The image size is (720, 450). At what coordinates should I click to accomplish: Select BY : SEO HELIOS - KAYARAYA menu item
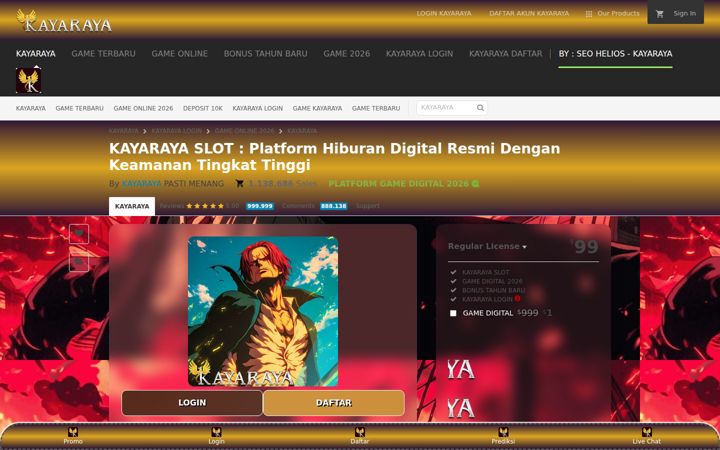pos(615,54)
